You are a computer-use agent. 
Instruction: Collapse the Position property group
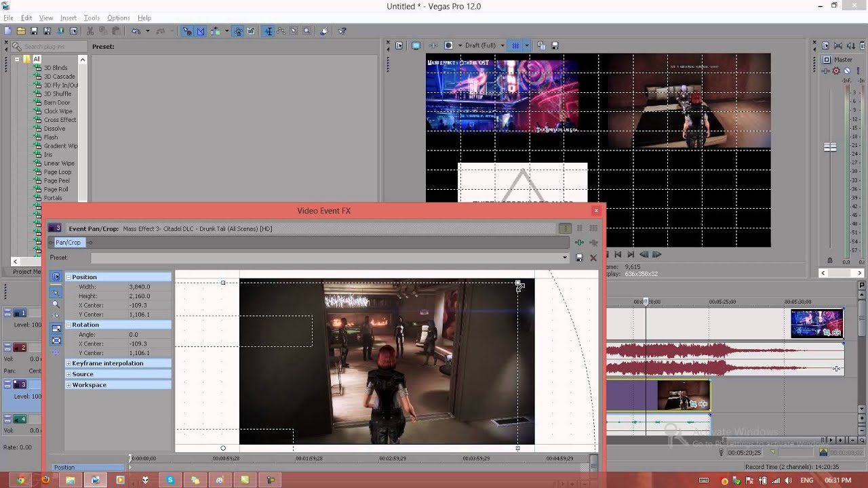coord(68,277)
